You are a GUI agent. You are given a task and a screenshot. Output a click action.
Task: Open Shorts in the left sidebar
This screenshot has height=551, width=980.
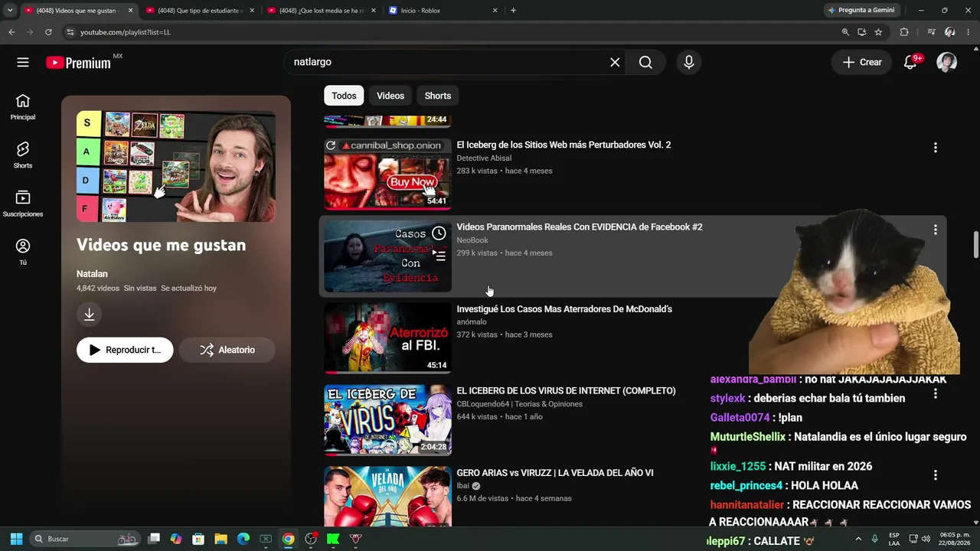click(23, 155)
